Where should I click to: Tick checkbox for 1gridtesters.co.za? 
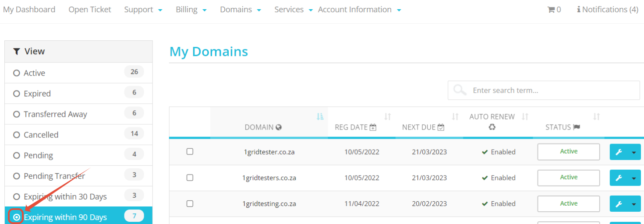point(190,177)
